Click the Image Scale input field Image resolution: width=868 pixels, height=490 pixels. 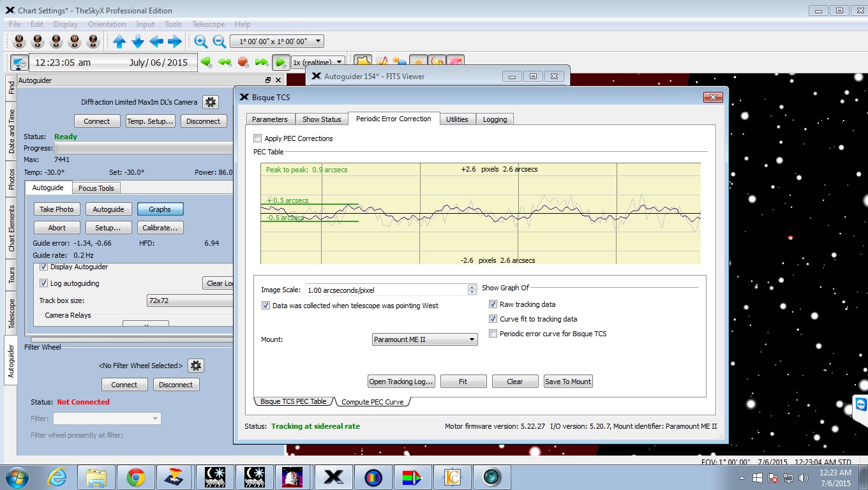(x=386, y=290)
